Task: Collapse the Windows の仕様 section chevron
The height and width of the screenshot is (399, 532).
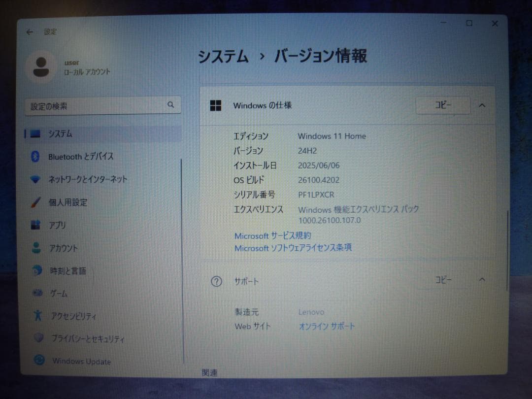Action: point(482,105)
